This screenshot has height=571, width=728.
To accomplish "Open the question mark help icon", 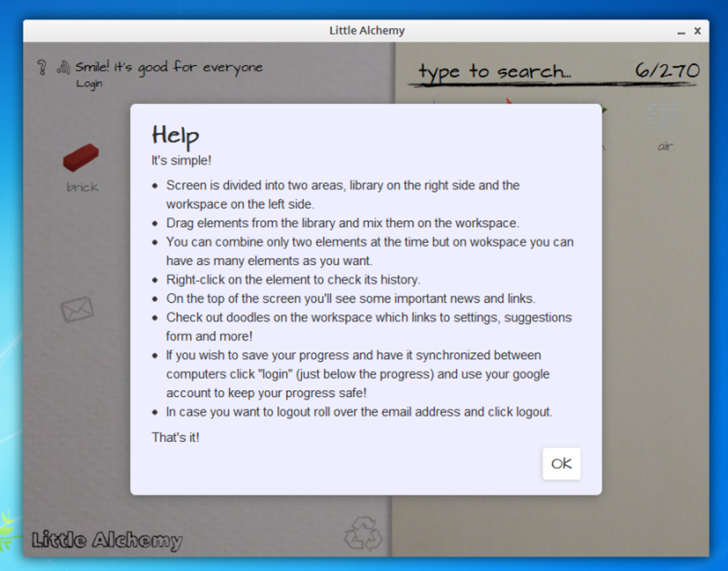I will (x=42, y=67).
